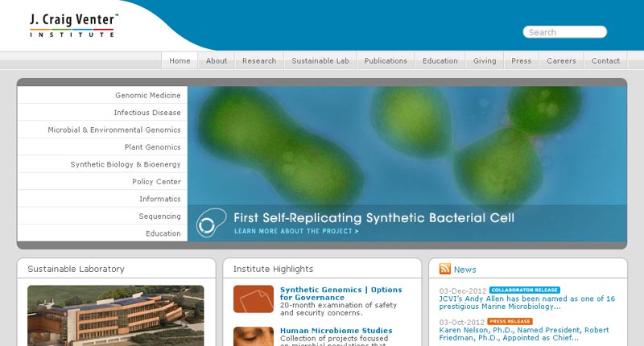
Task: Select the Giving menu item
Action: click(x=485, y=60)
